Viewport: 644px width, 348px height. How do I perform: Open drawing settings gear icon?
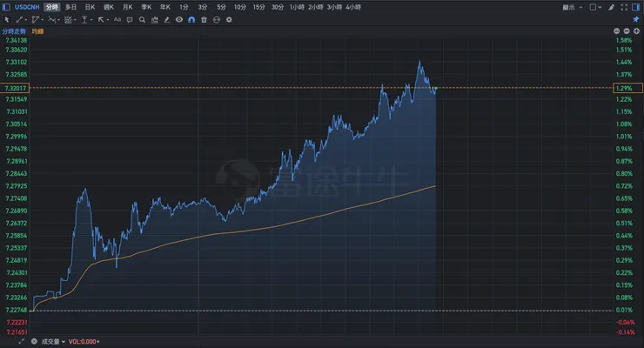(229, 20)
